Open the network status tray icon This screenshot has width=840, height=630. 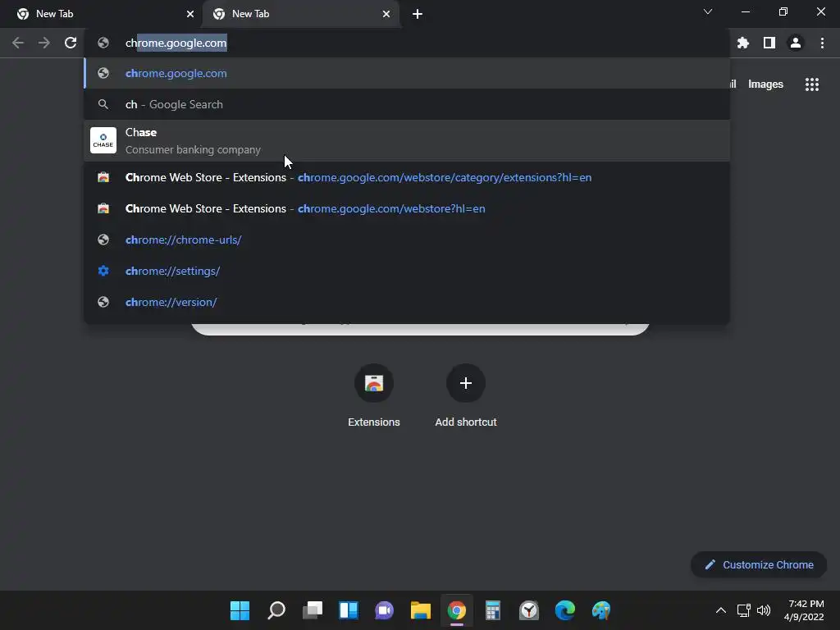(x=743, y=610)
